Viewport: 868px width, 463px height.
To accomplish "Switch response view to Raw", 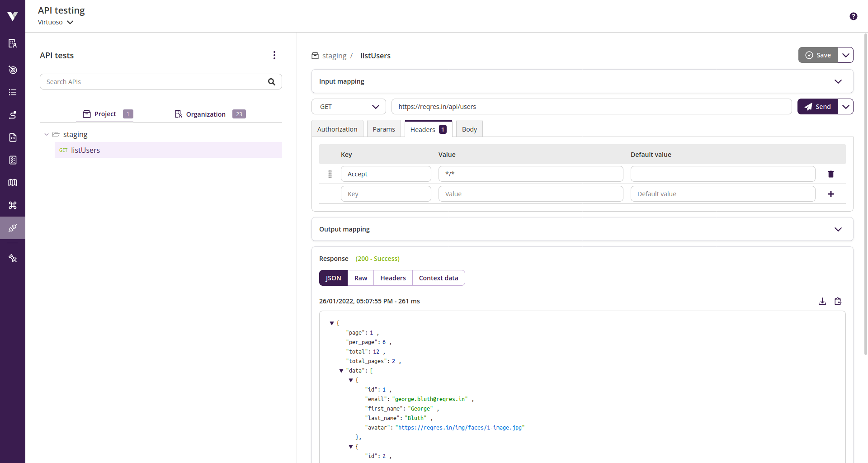I will point(360,278).
